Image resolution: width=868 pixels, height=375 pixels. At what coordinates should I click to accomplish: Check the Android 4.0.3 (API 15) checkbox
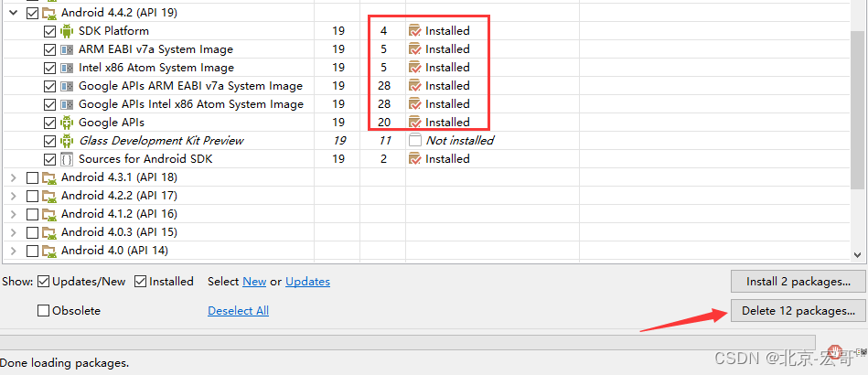[x=32, y=232]
